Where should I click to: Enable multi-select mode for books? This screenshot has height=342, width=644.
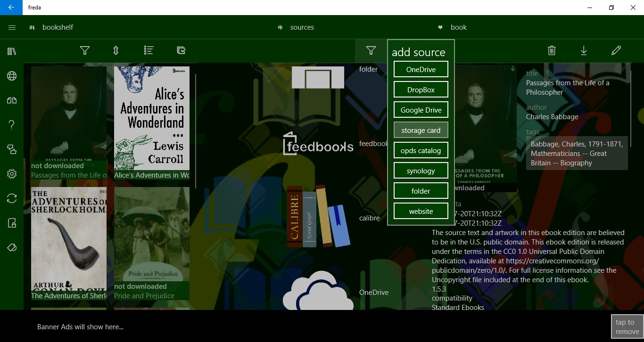(181, 50)
